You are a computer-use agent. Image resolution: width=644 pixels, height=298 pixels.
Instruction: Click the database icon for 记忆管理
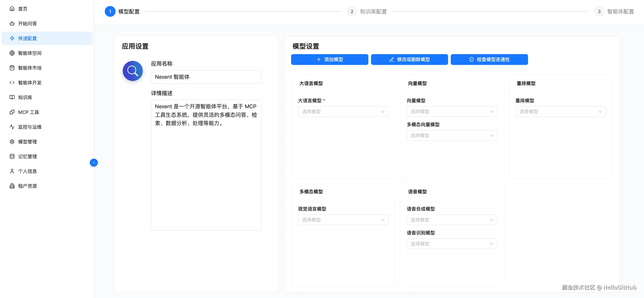(x=12, y=156)
